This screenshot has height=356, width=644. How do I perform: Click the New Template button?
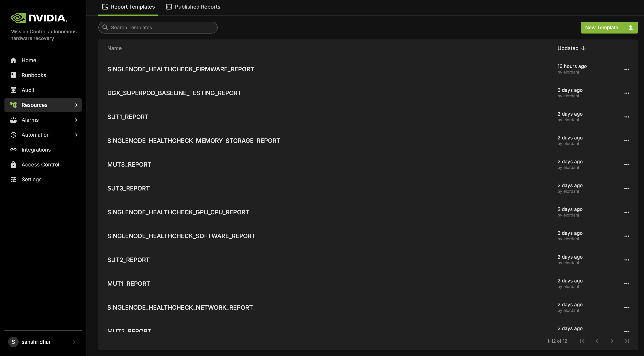(602, 28)
